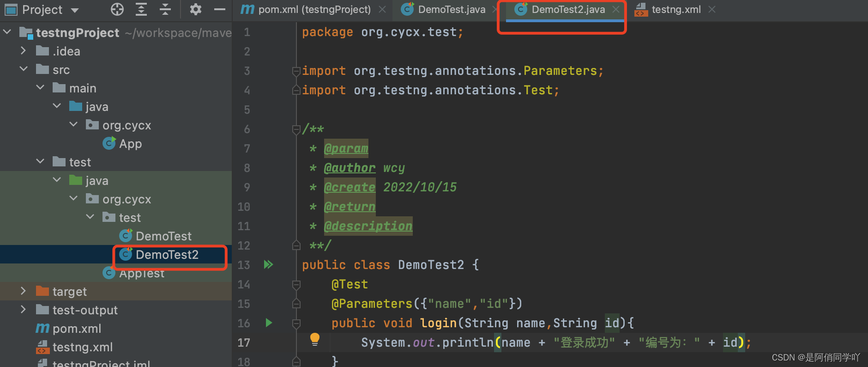Viewport: 868px width, 367px height.
Task: Switch to the pom.xml (testngProject) tab
Action: coord(314,9)
